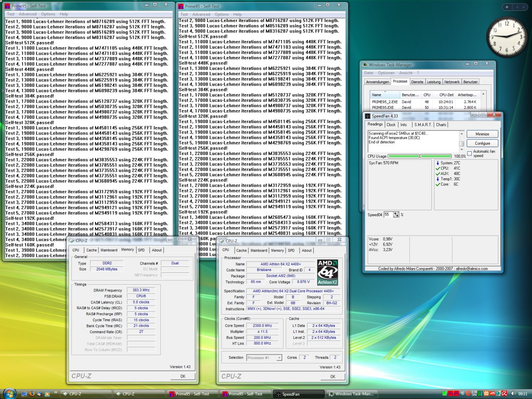Open Charts tab in SpeedFan
This screenshot has width=532, height=399.
441,125
